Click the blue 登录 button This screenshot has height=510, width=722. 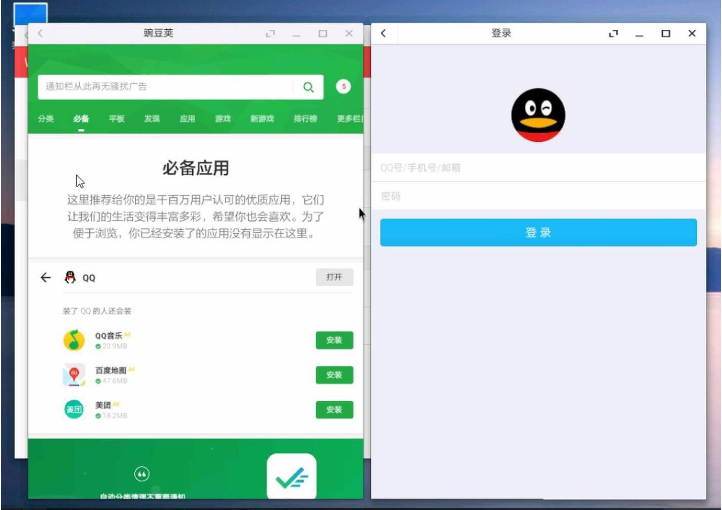(x=538, y=232)
